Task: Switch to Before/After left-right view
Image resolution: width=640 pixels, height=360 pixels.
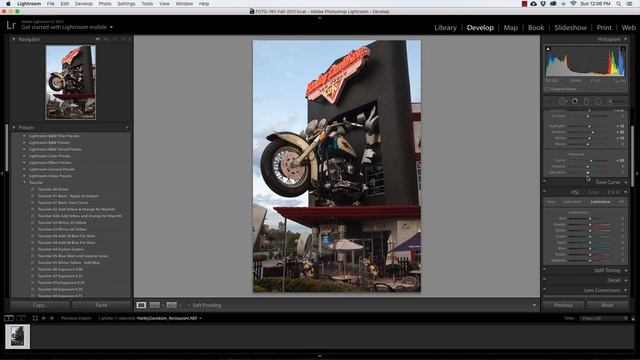Action: click(x=155, y=305)
